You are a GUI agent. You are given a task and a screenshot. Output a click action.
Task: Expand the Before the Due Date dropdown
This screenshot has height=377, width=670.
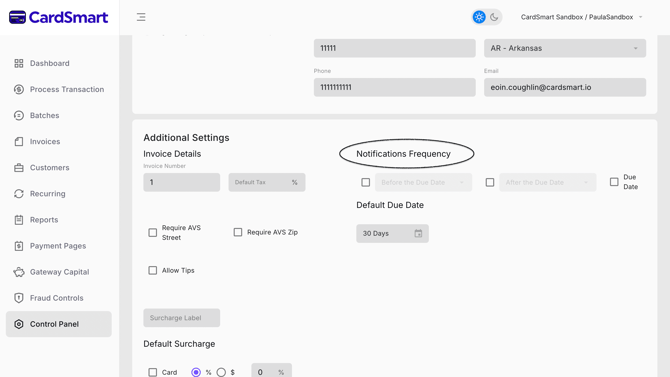tap(423, 183)
